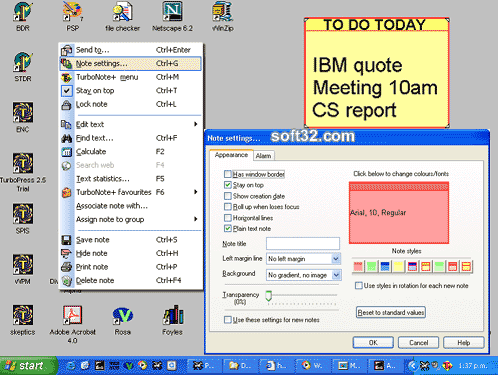This screenshot has height=375, width=500.
Task: Open the Background dropdown
Action: tap(303, 275)
